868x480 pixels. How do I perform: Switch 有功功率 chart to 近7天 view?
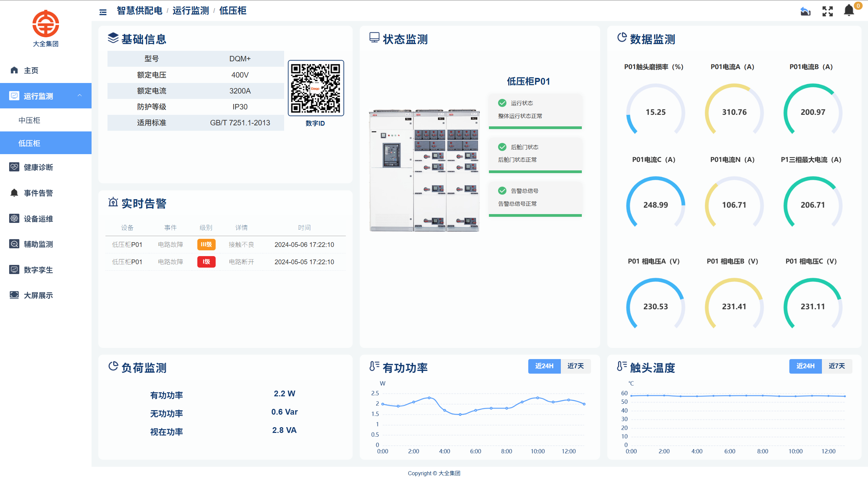576,366
